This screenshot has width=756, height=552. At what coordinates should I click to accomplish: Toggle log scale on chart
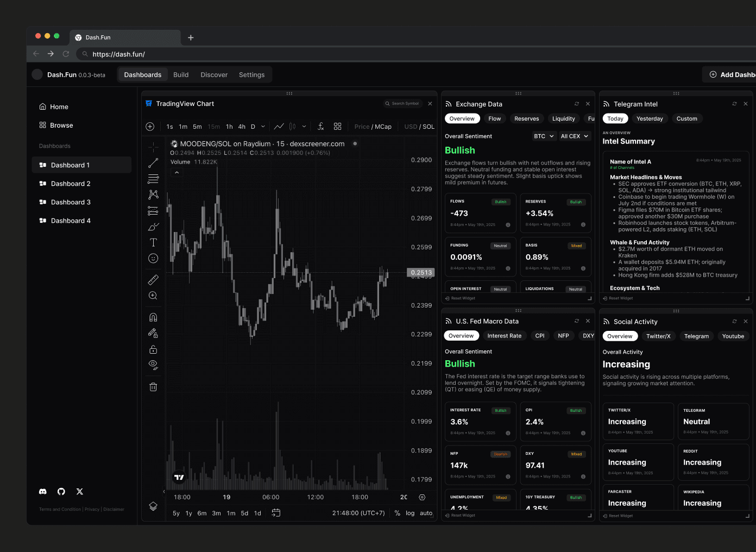pos(410,513)
